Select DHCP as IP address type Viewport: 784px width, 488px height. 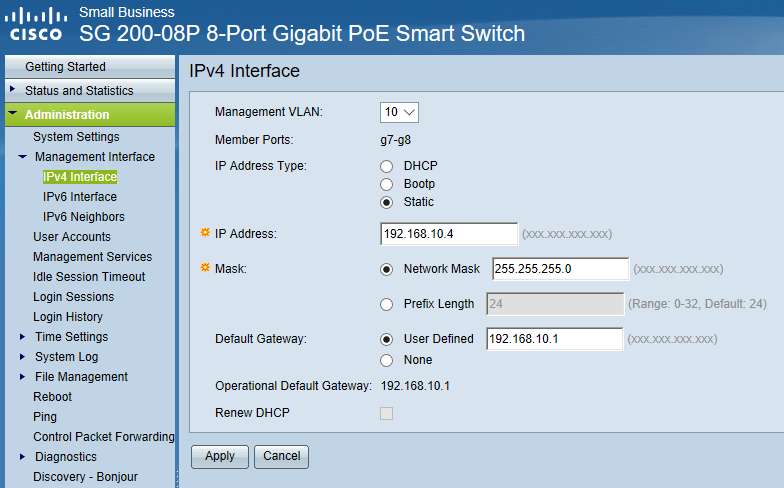(386, 166)
